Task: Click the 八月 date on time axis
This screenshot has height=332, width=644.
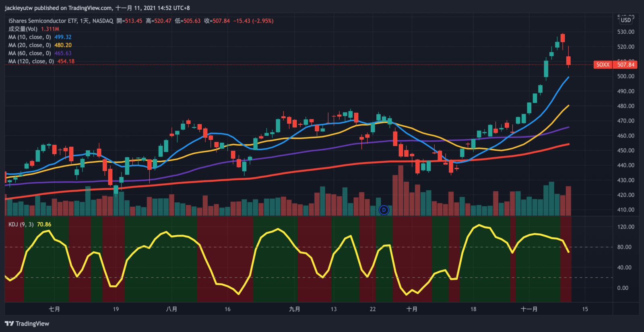Action: pos(171,309)
